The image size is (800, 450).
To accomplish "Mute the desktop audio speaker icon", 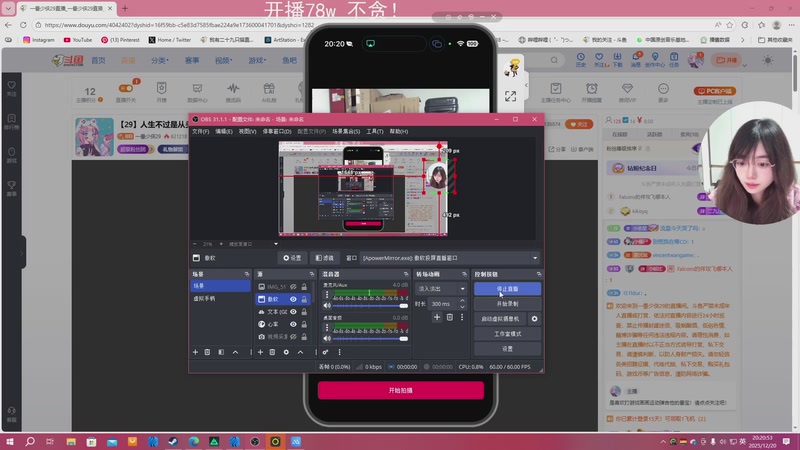I will [x=327, y=338].
